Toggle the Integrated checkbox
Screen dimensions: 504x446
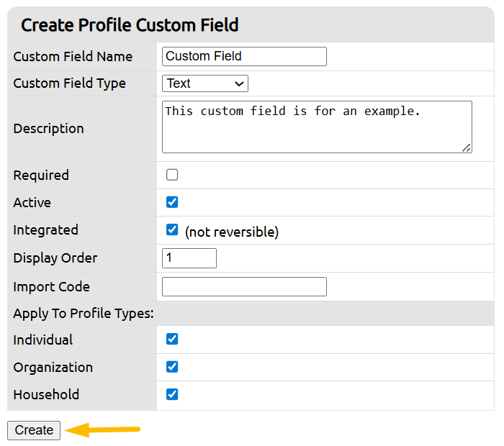[x=172, y=230]
